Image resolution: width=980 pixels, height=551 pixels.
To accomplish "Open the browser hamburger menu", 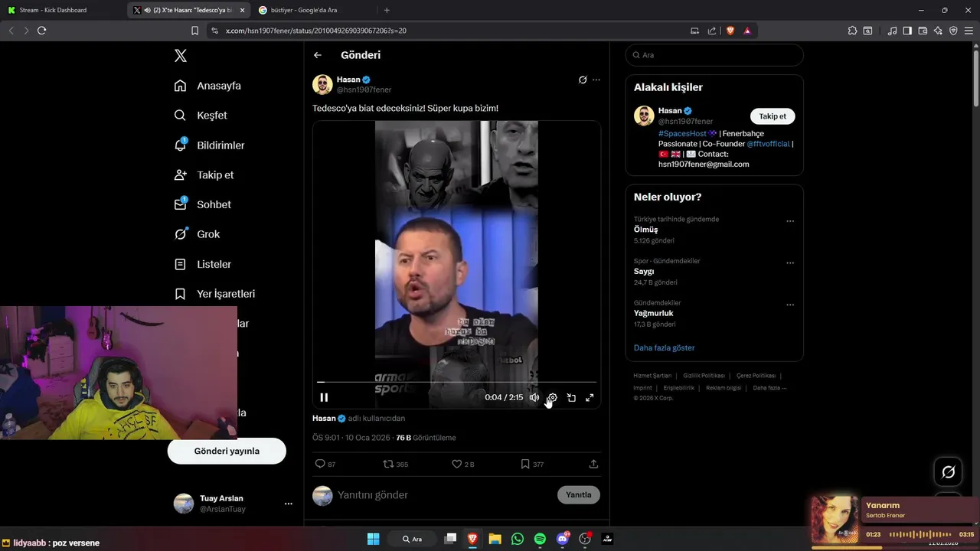I will [x=969, y=31].
